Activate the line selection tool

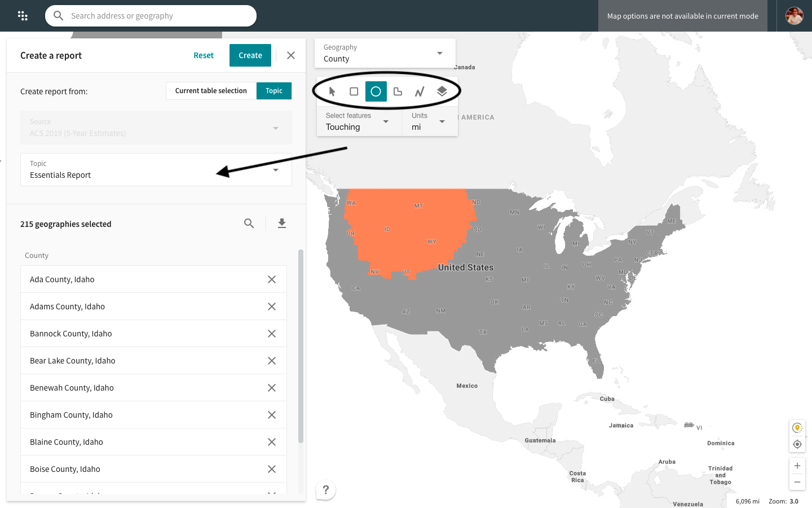point(420,91)
